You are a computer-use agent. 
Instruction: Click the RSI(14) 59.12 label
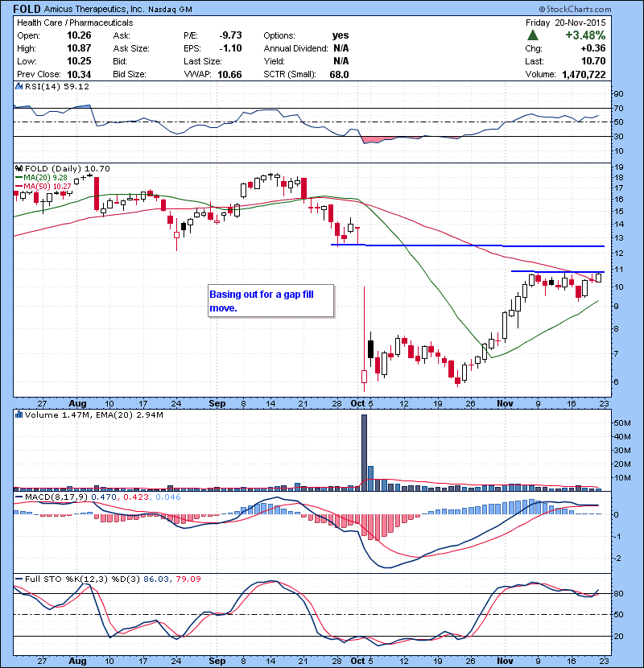57,86
